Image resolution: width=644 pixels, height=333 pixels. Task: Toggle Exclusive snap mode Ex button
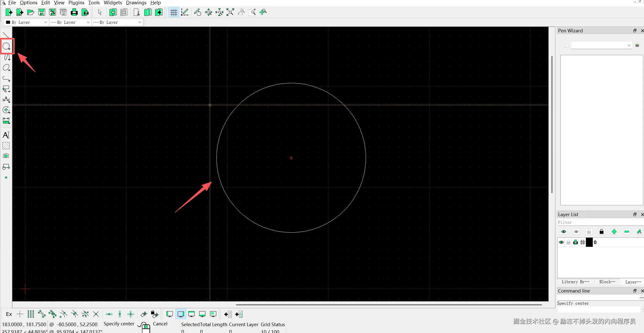tap(9, 314)
